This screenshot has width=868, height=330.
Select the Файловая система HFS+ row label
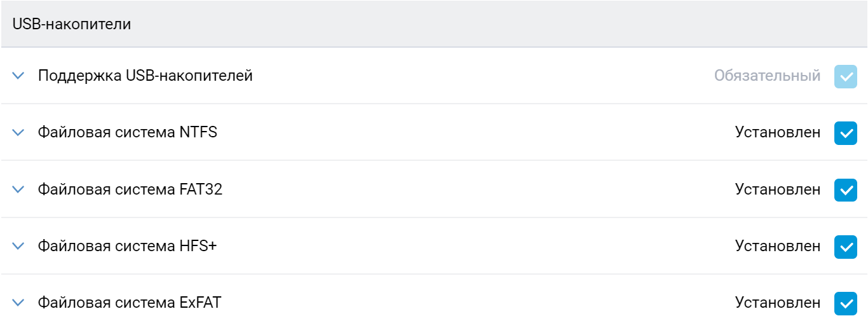click(x=127, y=246)
